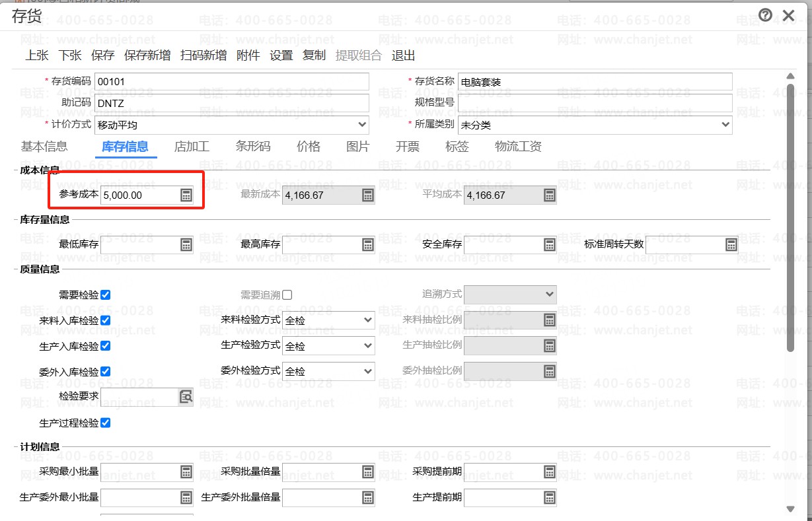Focus 规格型号 input field

[595, 103]
